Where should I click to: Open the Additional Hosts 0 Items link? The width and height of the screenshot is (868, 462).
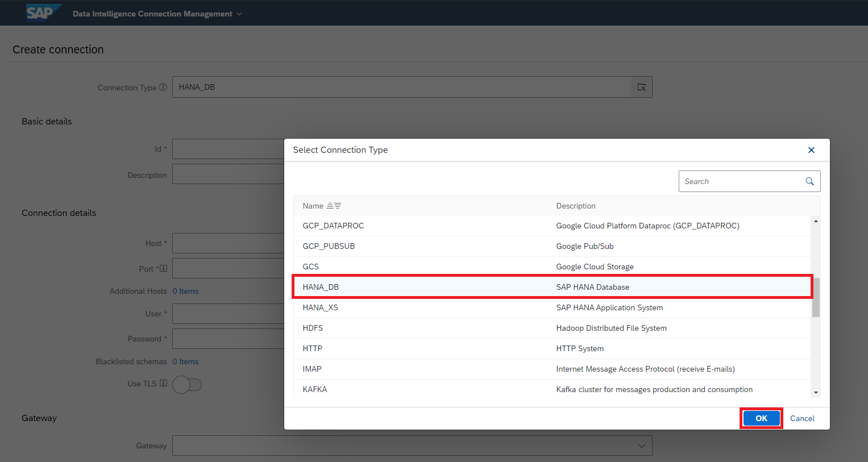(x=185, y=291)
